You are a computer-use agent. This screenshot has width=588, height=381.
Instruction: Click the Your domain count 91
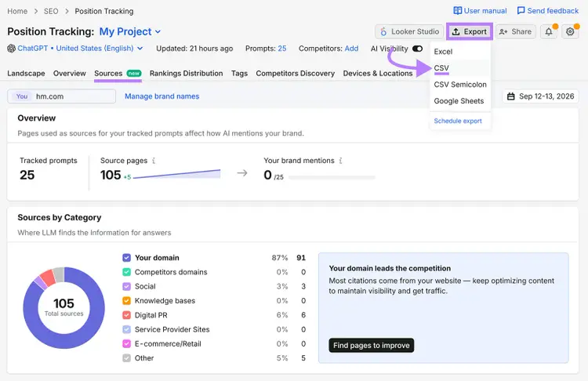click(x=301, y=258)
